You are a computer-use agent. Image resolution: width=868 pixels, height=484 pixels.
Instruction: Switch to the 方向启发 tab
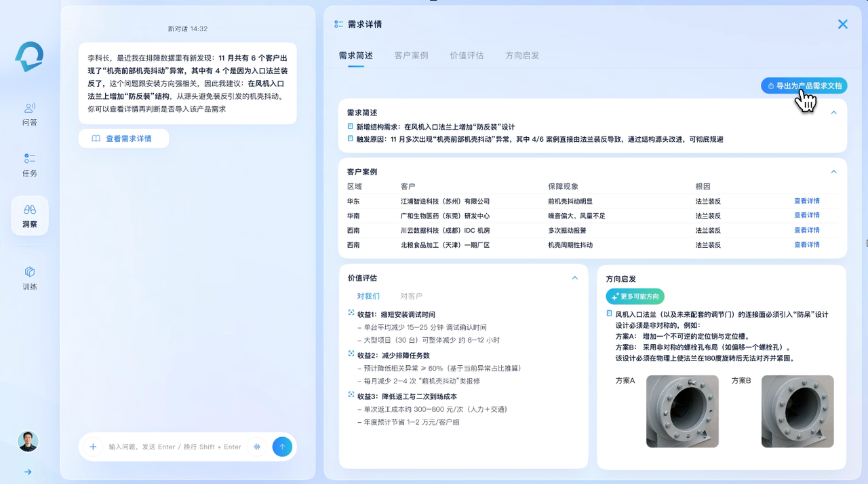pos(522,56)
